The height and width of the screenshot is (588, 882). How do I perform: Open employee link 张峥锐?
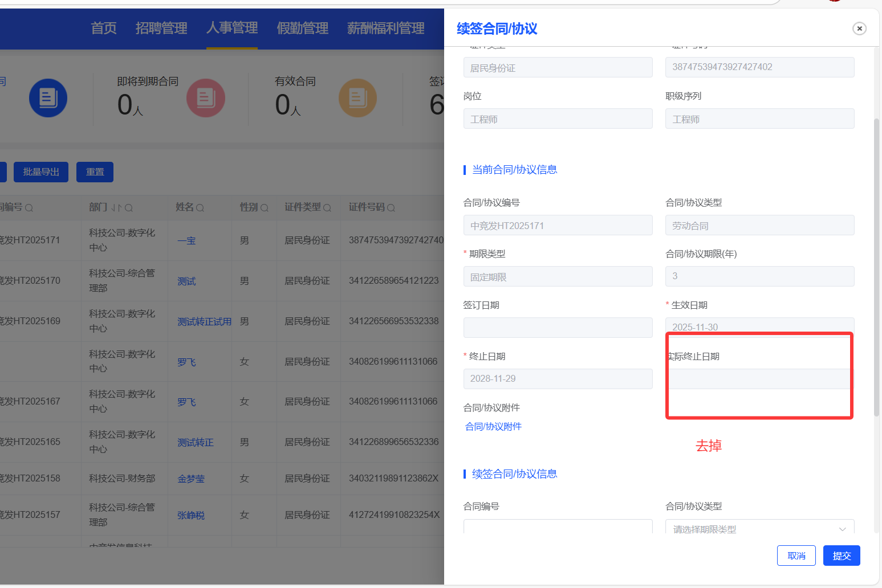(x=191, y=516)
